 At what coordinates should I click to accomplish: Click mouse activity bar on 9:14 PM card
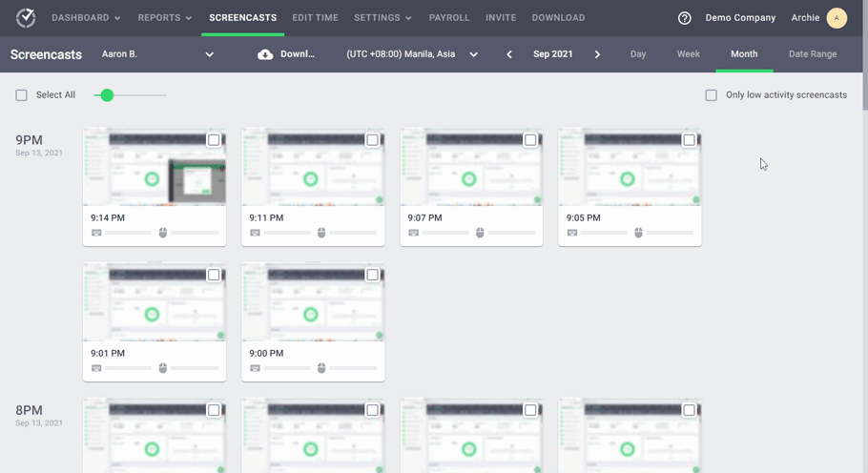tap(195, 233)
